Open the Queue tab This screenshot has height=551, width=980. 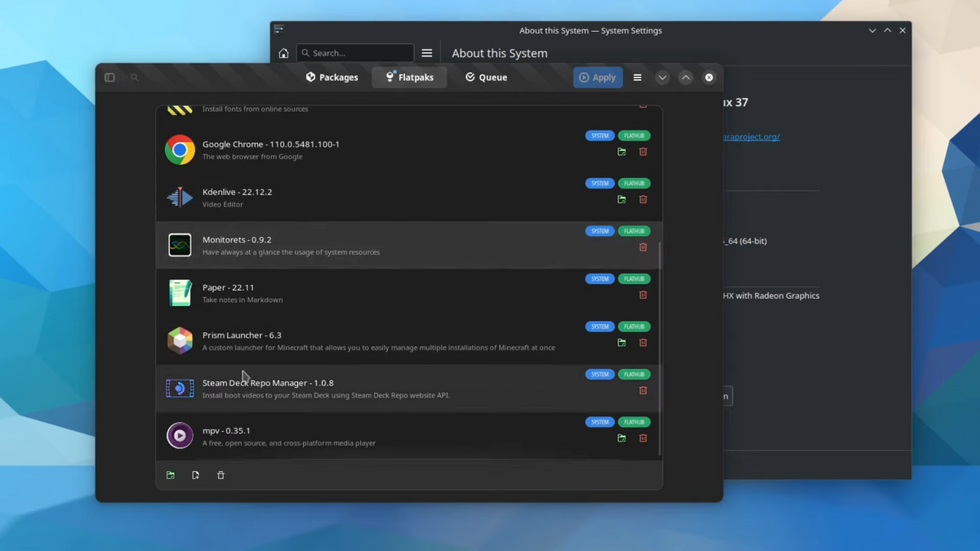tap(486, 77)
